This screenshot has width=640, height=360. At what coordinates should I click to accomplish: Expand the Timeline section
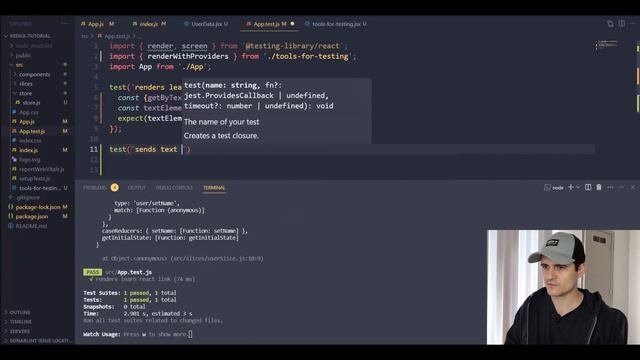[x=20, y=322]
